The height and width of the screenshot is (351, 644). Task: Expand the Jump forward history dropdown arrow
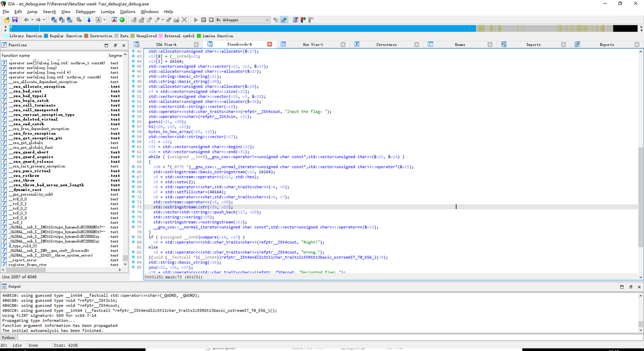tap(44, 20)
